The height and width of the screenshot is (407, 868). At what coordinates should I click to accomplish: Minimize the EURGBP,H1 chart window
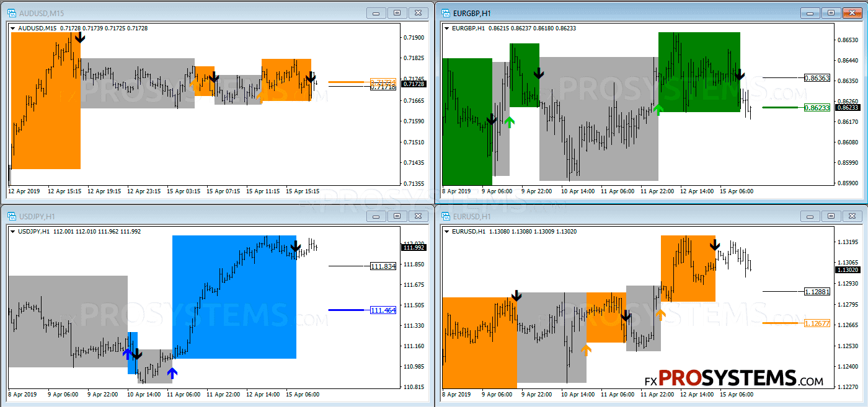click(x=811, y=12)
